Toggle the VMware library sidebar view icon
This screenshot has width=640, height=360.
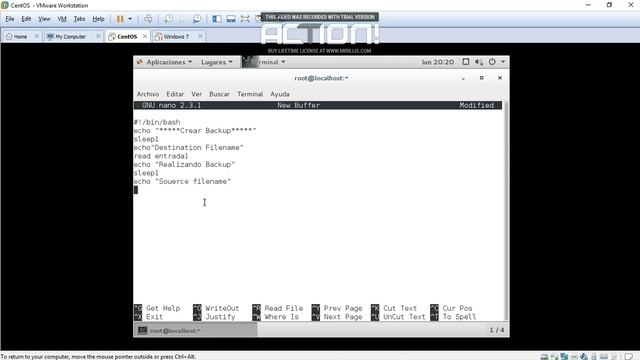217,19
